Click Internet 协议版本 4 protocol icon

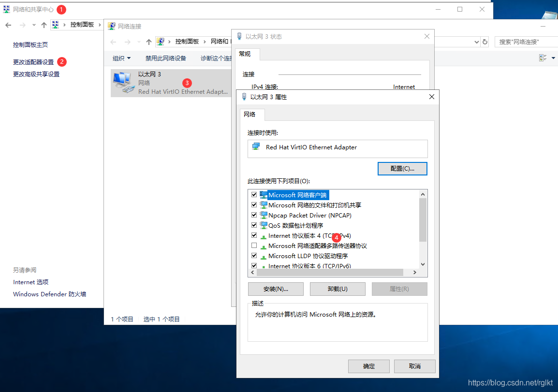(x=264, y=236)
